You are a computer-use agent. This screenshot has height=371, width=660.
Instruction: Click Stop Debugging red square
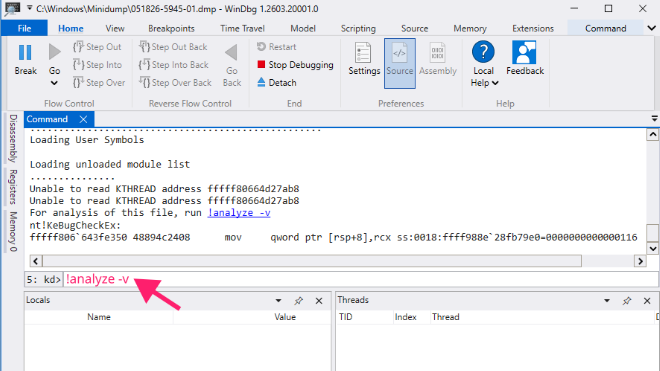pos(261,64)
